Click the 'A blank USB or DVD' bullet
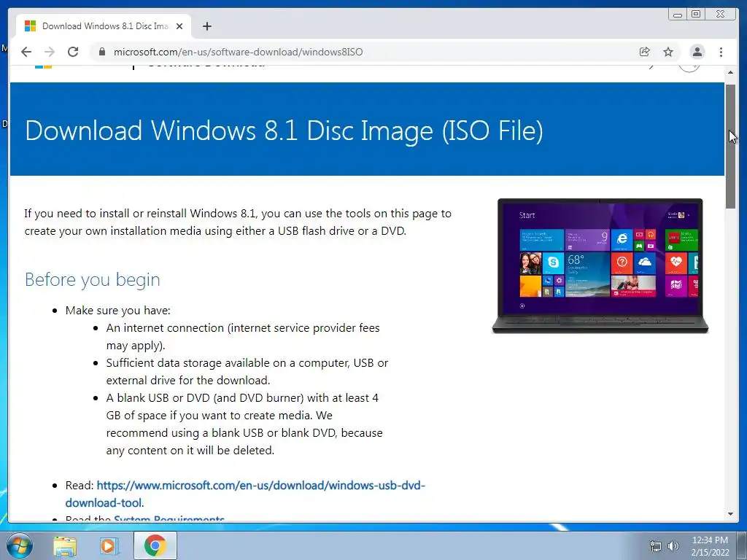 click(x=244, y=424)
